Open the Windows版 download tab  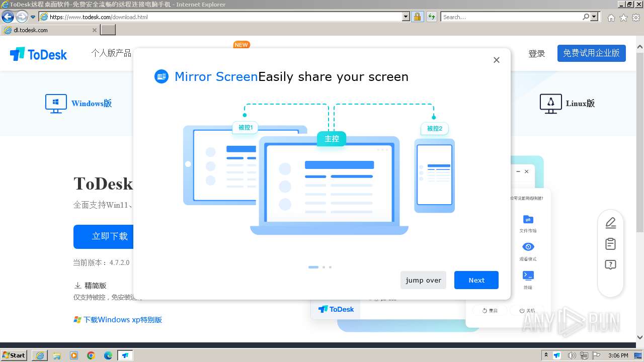click(x=78, y=104)
